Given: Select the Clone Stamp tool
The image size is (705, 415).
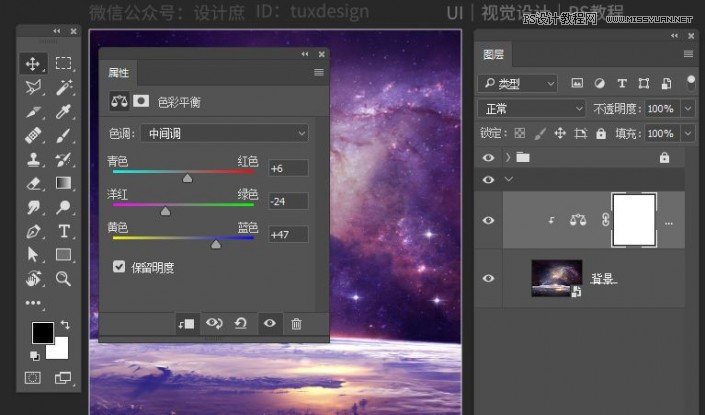Looking at the screenshot, I should [x=33, y=159].
